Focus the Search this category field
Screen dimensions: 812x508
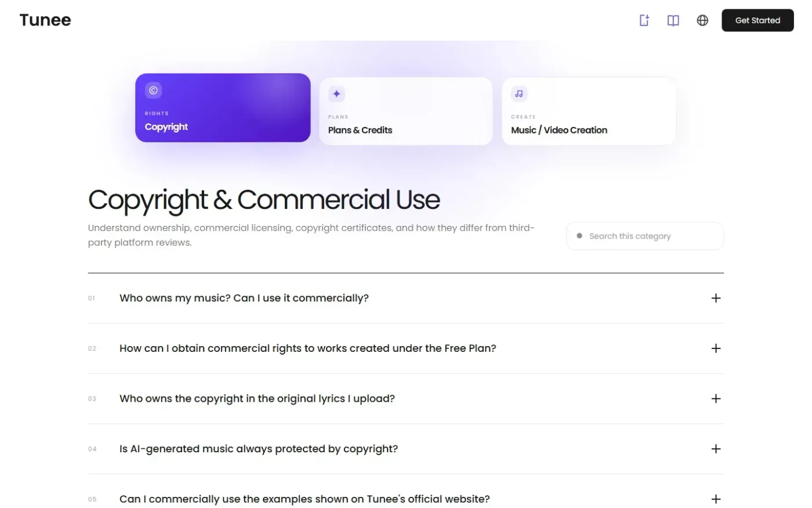[644, 236]
